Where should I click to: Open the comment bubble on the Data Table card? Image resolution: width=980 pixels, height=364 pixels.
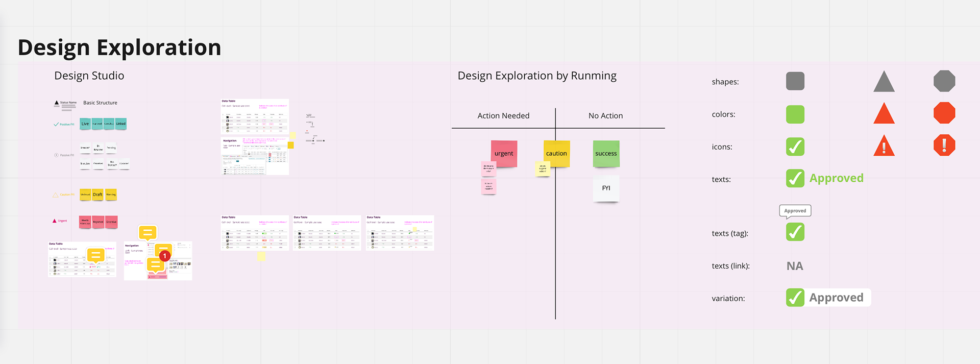95,255
